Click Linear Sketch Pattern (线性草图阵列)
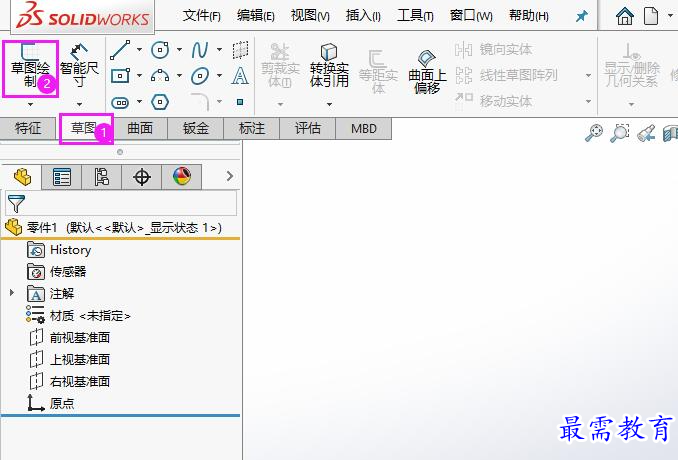681x460 pixels. tap(506, 76)
